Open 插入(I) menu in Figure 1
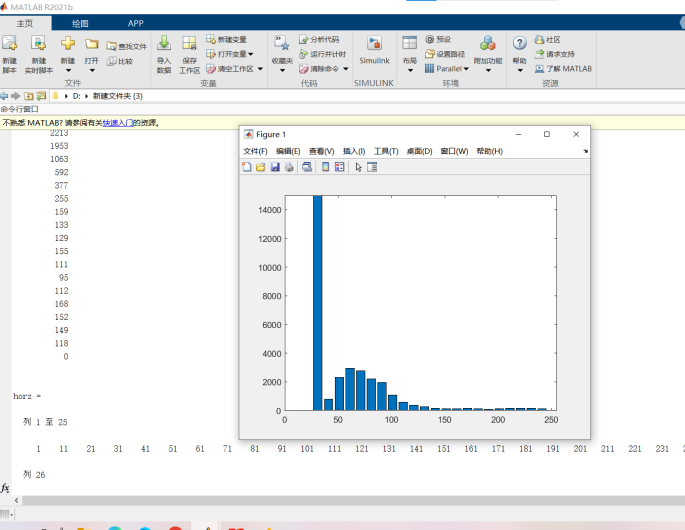Screen dimensions: 685x530 pos(354,151)
